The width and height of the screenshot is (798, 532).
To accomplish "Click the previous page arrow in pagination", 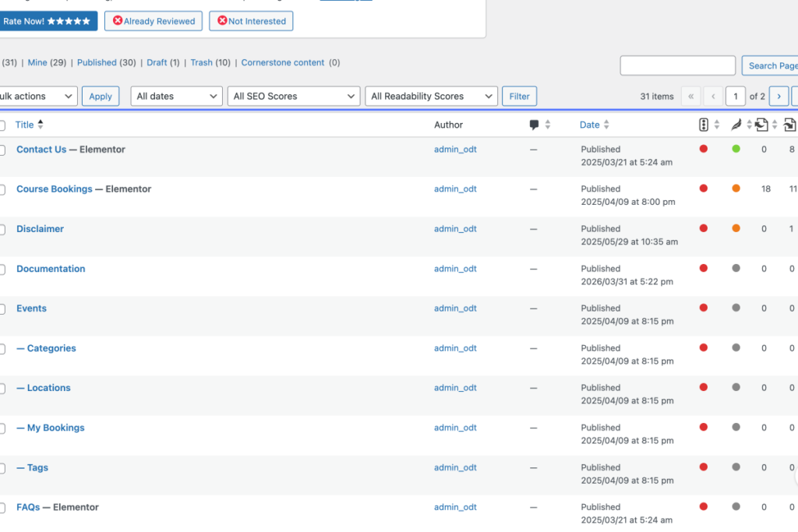I will (714, 96).
